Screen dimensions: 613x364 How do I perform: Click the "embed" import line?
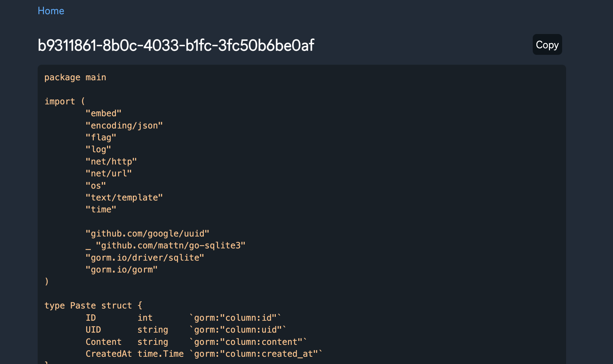(103, 113)
